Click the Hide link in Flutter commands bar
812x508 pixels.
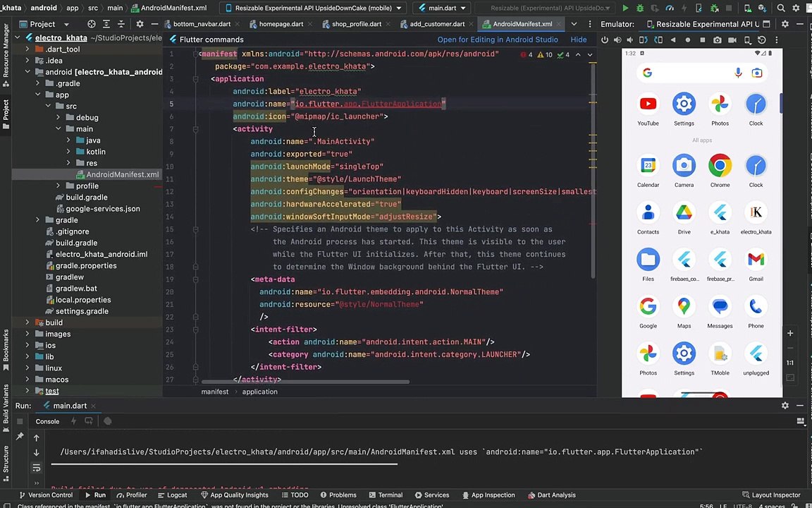coord(578,40)
